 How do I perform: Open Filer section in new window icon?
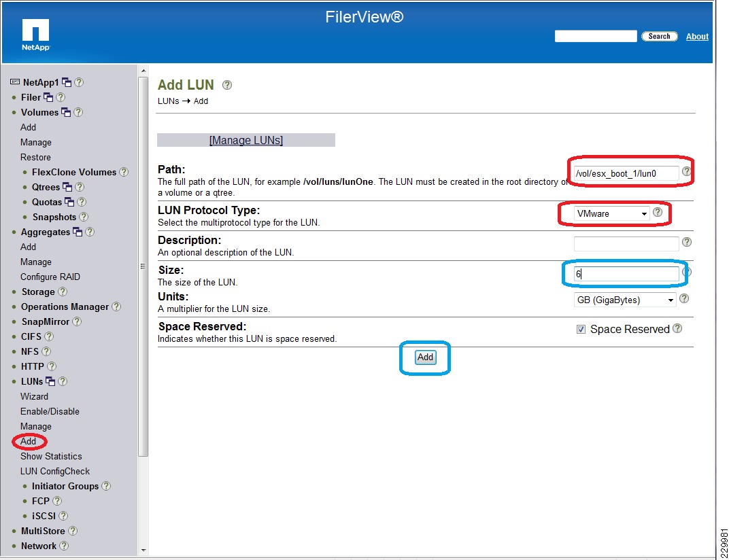[48, 97]
